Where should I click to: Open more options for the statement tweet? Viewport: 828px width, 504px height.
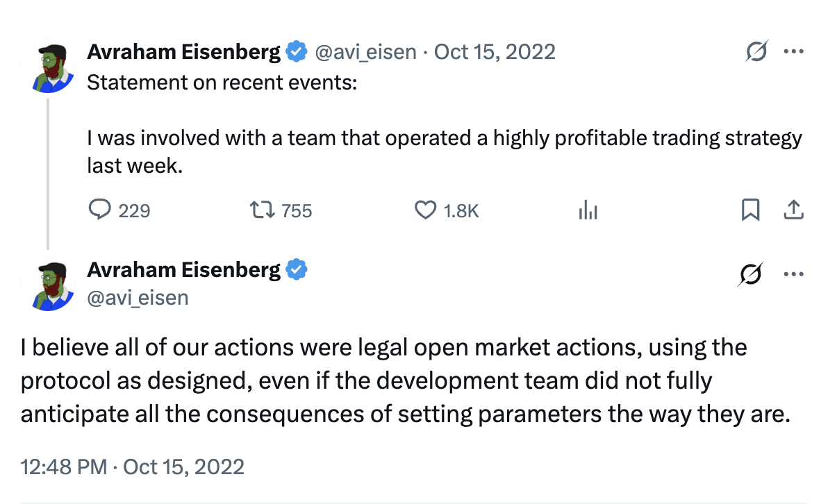tap(793, 52)
